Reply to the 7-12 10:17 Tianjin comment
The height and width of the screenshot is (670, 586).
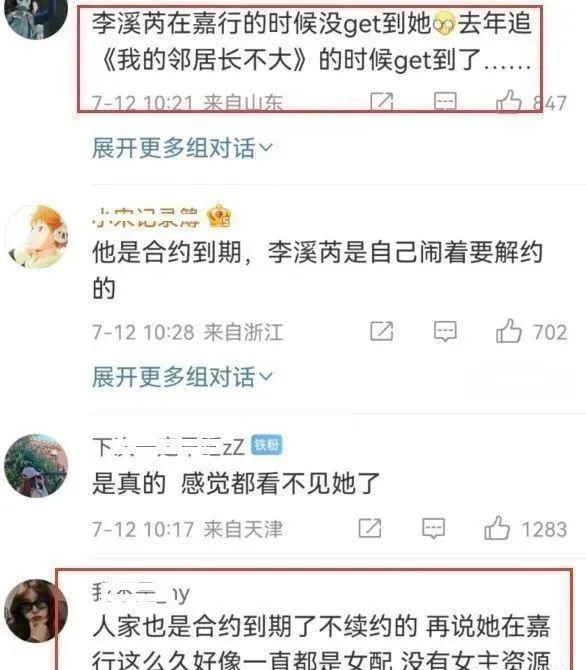coord(433,529)
